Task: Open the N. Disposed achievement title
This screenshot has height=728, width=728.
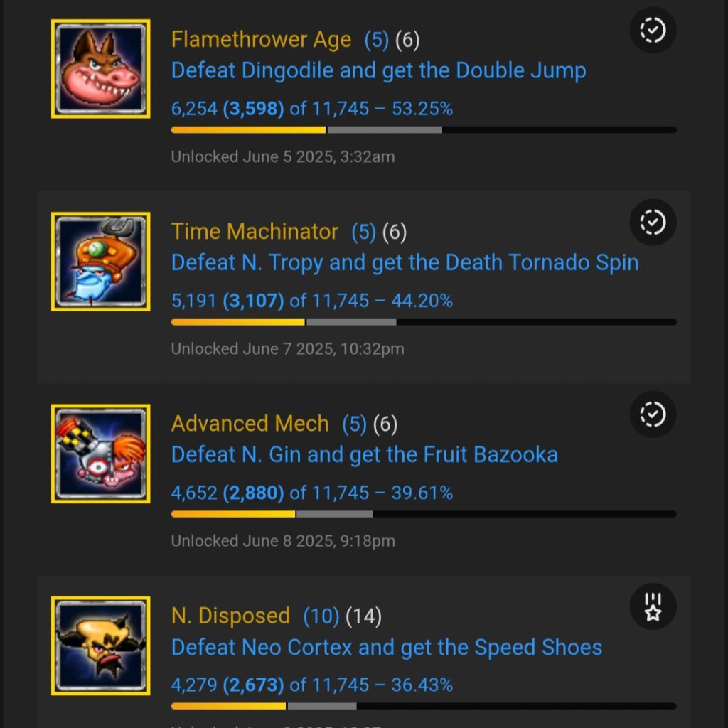Action: tap(230, 616)
